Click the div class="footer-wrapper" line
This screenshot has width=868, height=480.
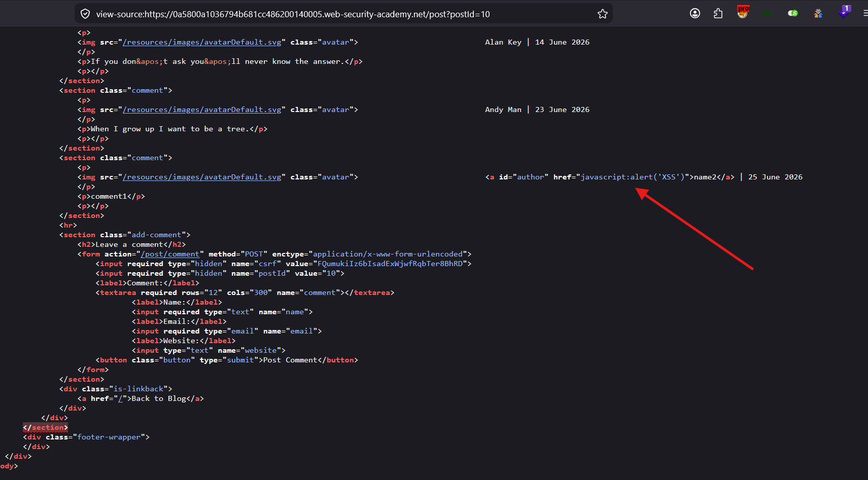tap(86, 437)
